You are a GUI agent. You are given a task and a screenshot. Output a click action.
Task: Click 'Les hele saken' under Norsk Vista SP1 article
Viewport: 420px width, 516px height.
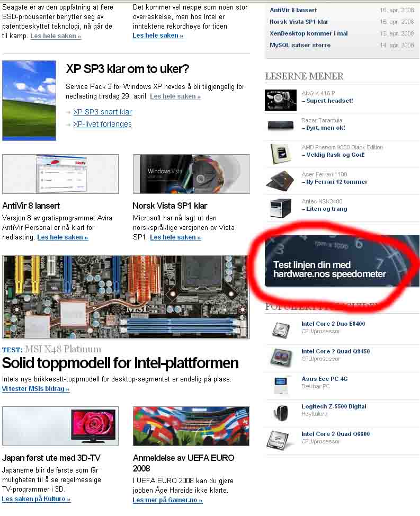point(175,237)
